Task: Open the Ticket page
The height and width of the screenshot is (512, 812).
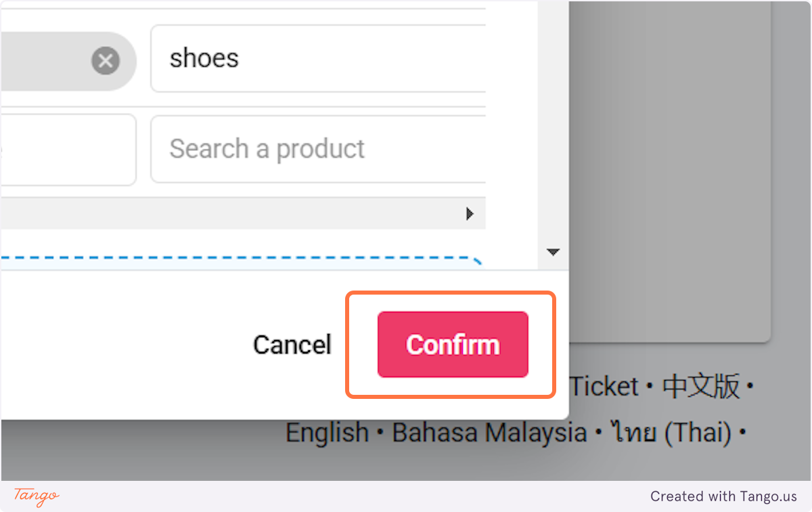Action: [x=604, y=385]
